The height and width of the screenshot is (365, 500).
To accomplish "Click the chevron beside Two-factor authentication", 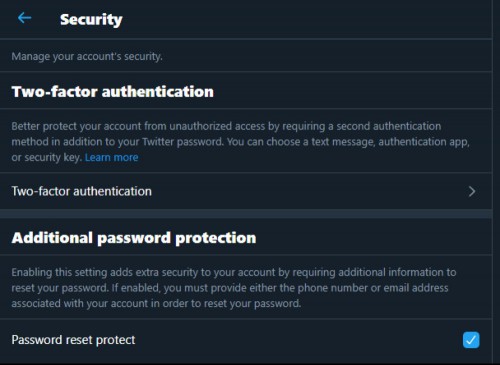I will tap(472, 191).
